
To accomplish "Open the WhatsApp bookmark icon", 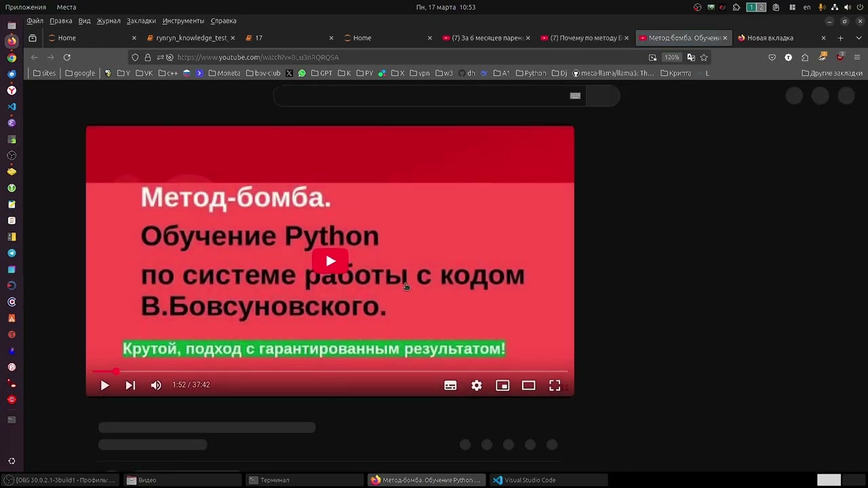I will [x=302, y=73].
